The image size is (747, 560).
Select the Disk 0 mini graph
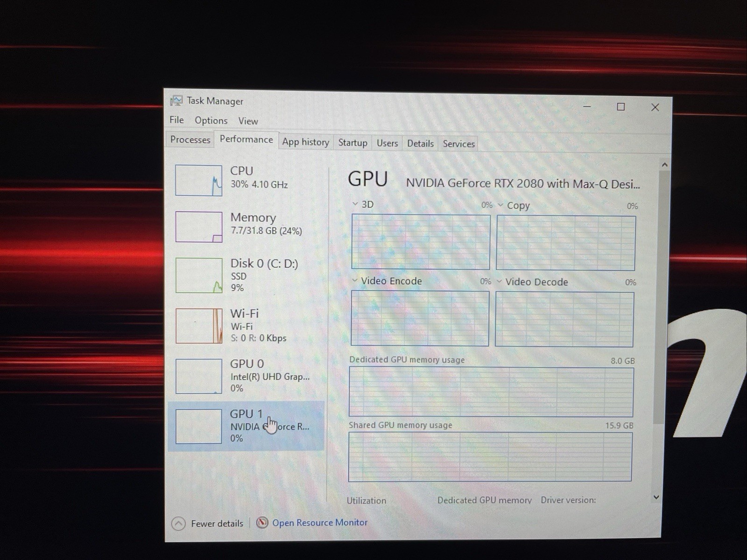point(198,275)
